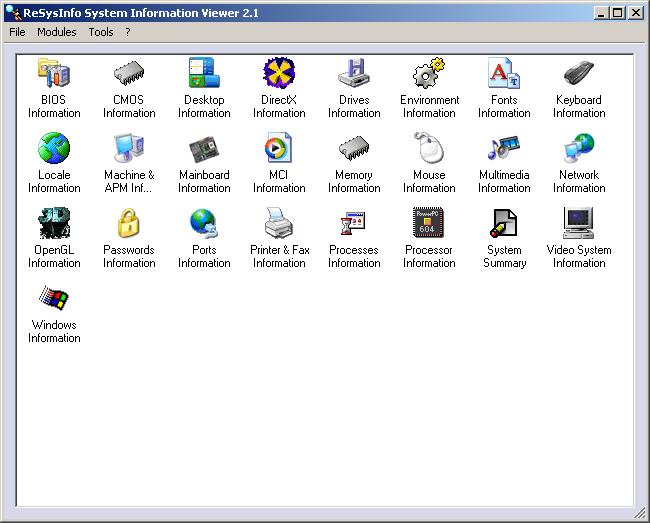650x523 pixels.
Task: Select the Keyboard Information icon
Action: [x=579, y=73]
